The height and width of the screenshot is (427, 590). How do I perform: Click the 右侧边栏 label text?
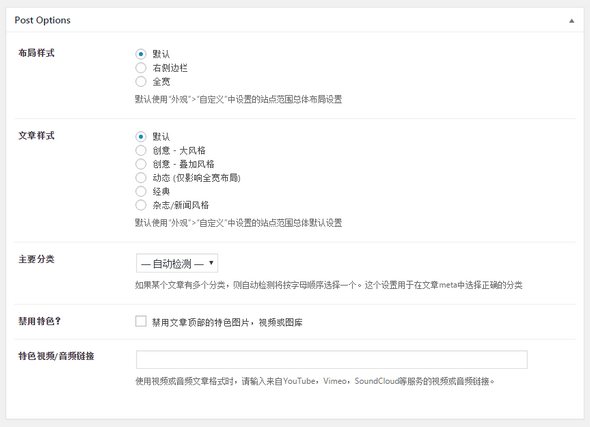point(170,68)
